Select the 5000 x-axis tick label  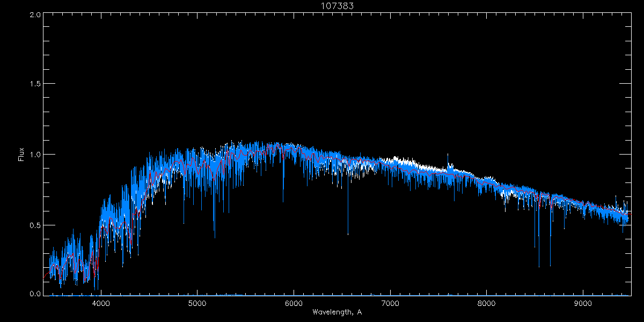pyautogui.click(x=197, y=302)
